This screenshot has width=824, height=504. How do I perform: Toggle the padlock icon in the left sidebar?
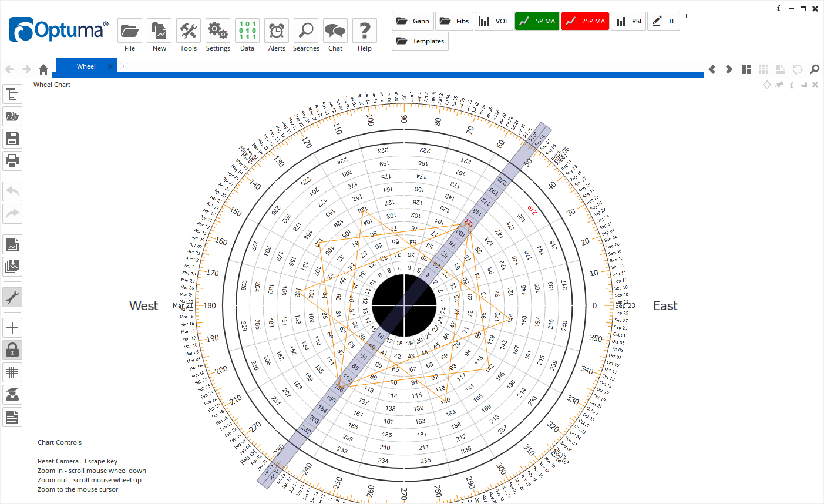[x=12, y=350]
